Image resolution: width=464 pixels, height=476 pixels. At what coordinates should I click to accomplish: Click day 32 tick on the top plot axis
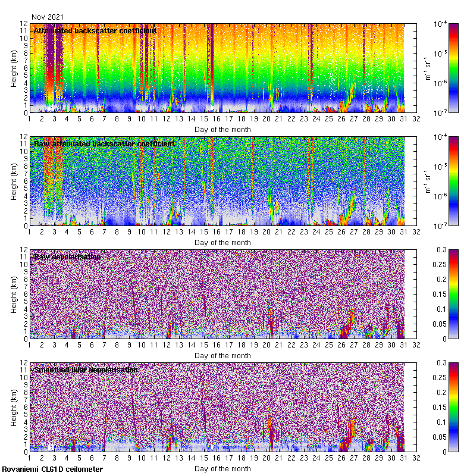coord(416,120)
